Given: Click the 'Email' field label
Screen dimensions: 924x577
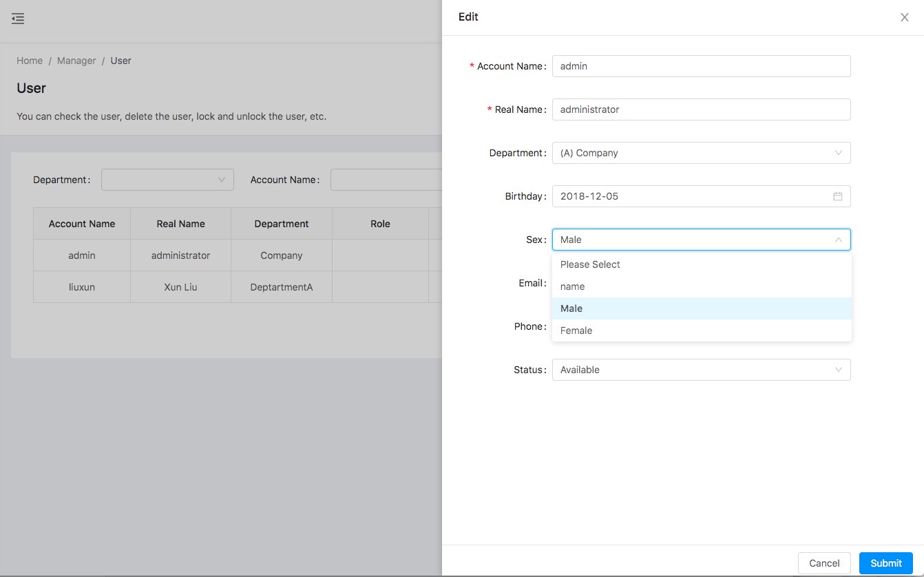Looking at the screenshot, I should tap(532, 283).
